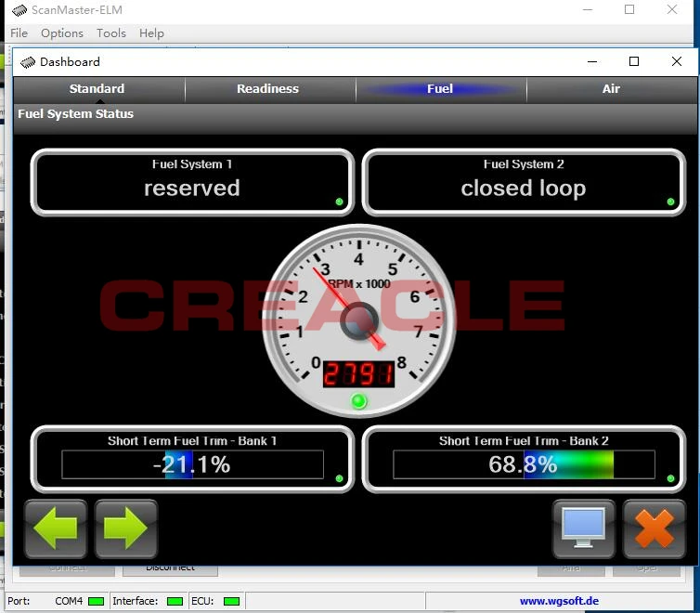Go to previous dashboard page with left arrow
Screen dimensions: 700x613
coord(56,528)
